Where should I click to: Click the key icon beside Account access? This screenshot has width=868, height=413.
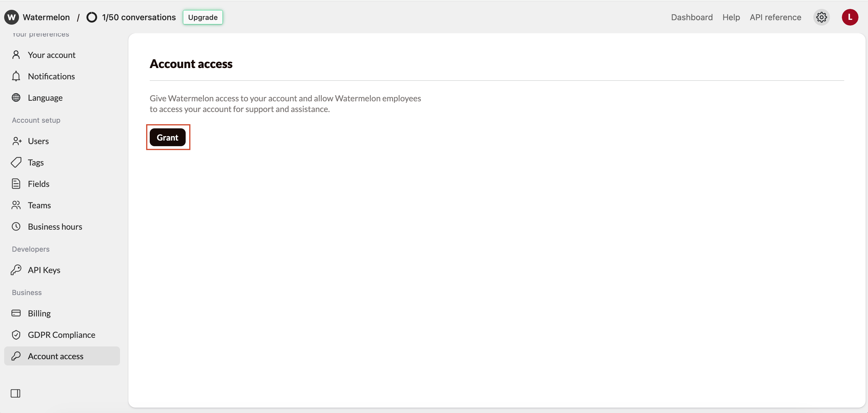(16, 356)
